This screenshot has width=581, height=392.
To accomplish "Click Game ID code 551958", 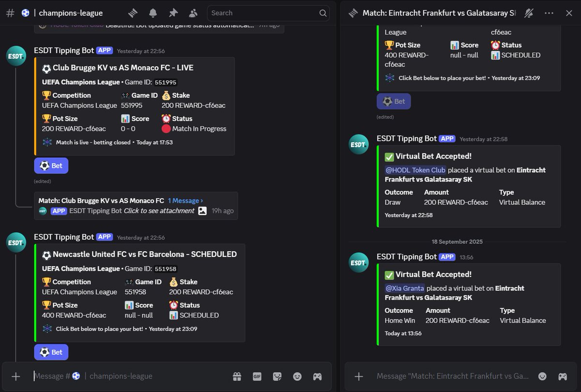I will [x=166, y=269].
